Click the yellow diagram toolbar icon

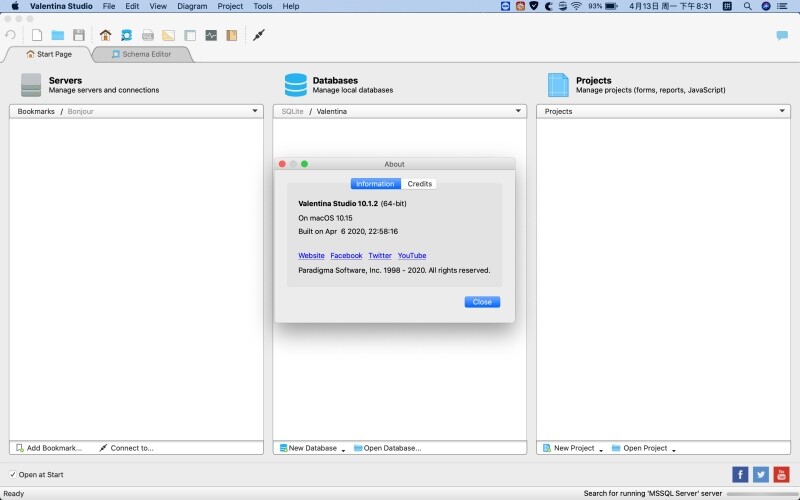click(168, 35)
